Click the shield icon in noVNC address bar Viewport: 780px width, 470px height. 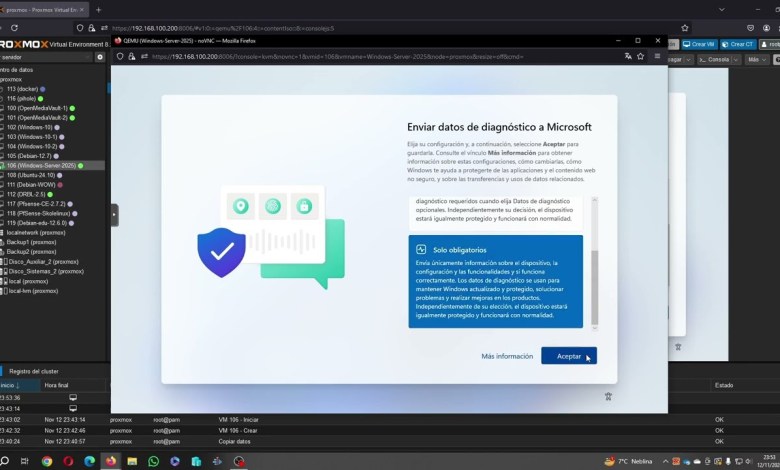tap(120, 56)
